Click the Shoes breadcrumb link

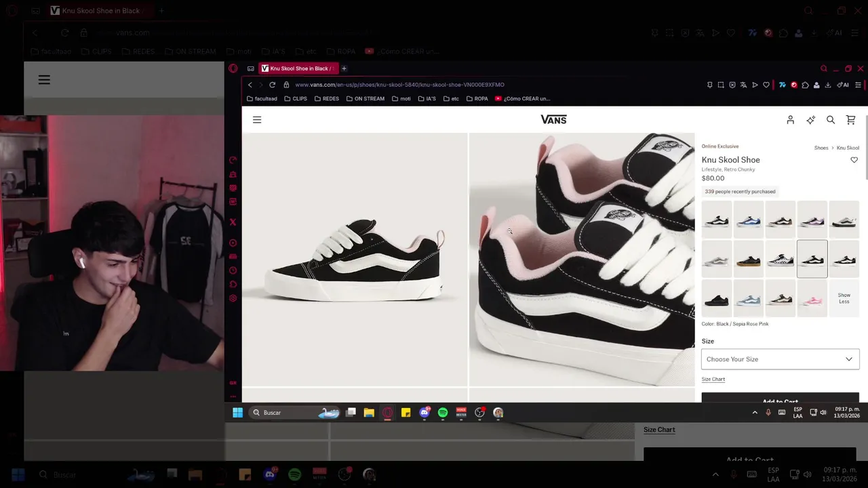[x=821, y=148]
